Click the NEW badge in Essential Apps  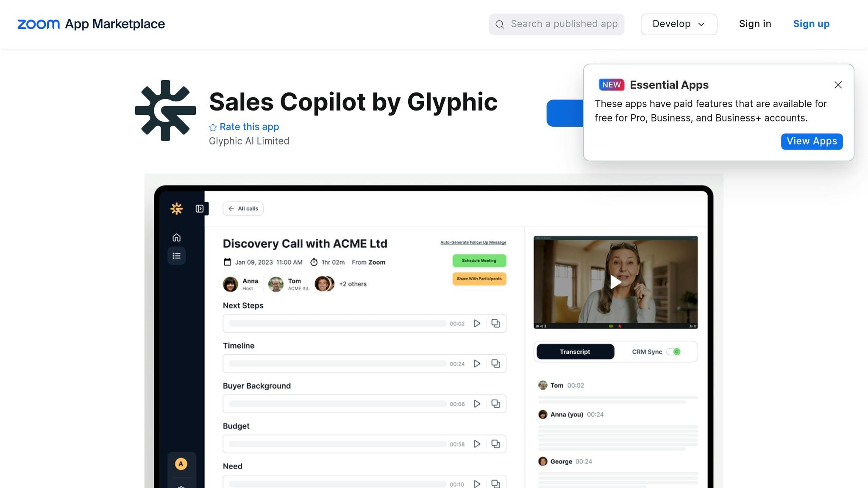(x=611, y=85)
